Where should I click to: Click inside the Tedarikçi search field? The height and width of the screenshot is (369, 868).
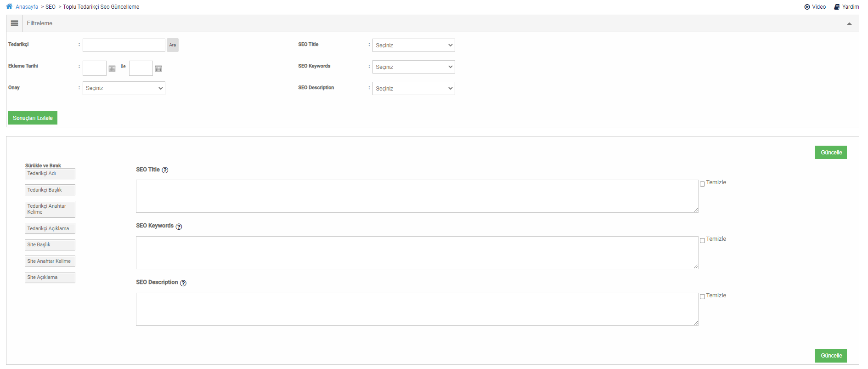coord(124,45)
